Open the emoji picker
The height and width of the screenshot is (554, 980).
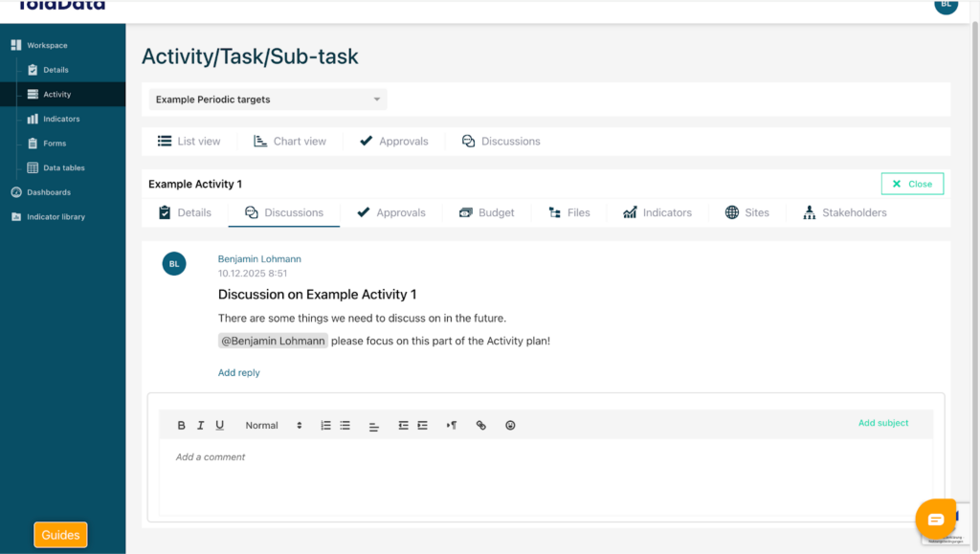point(510,426)
